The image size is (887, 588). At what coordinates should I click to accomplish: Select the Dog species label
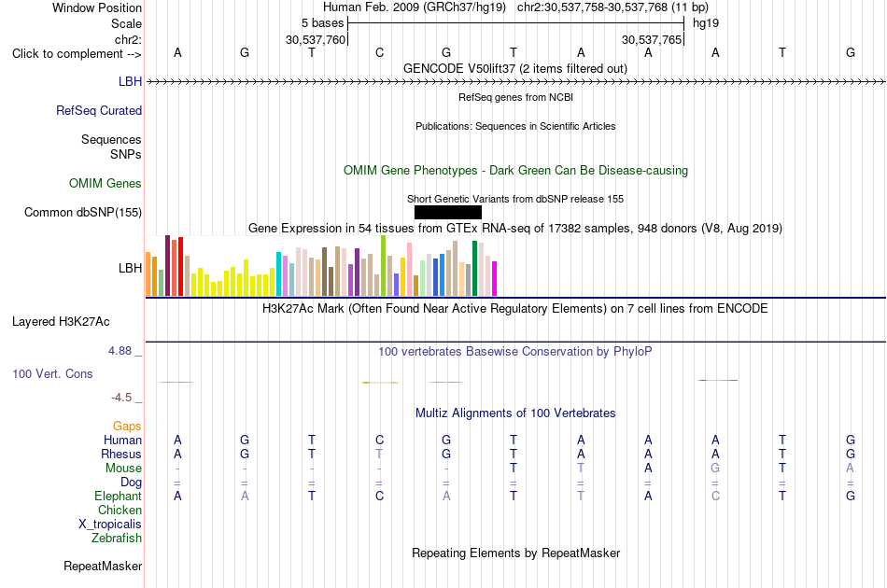(132, 483)
